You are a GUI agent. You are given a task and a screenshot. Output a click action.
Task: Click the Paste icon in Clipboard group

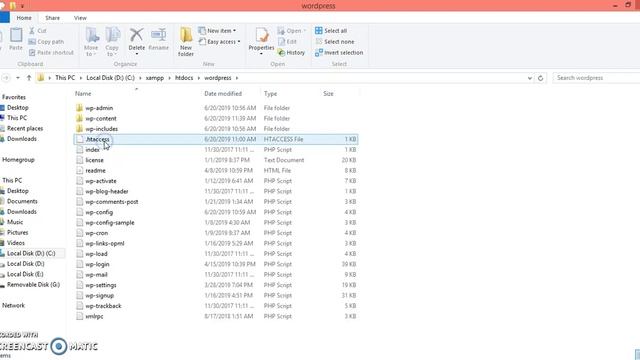16,40
